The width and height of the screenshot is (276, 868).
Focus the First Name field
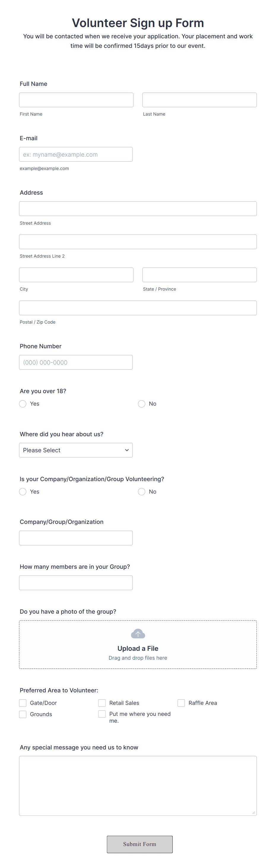tap(76, 100)
